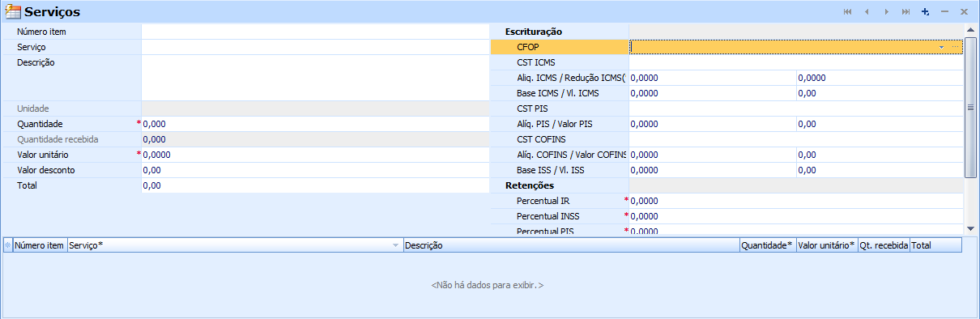
Task: Click the Quantidade value field
Action: 315,124
